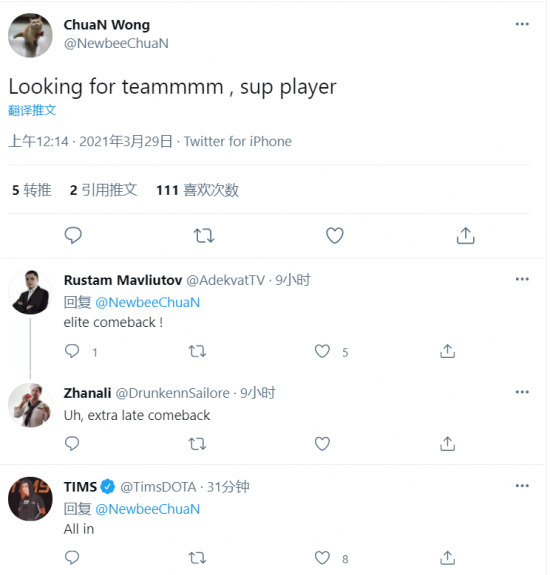
Task: View the 111 喜欢次数 likes list
Action: coord(197,190)
